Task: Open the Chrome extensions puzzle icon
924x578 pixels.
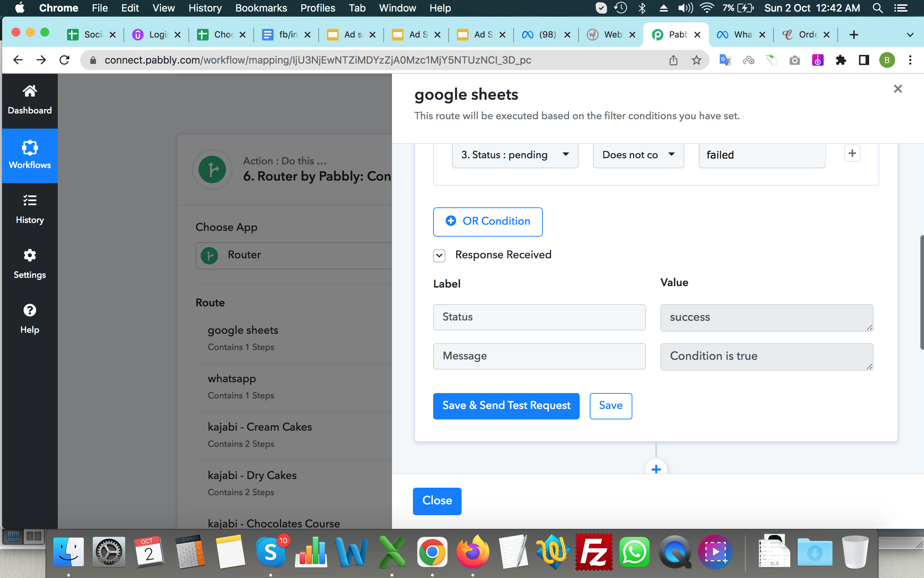Action: (840, 60)
